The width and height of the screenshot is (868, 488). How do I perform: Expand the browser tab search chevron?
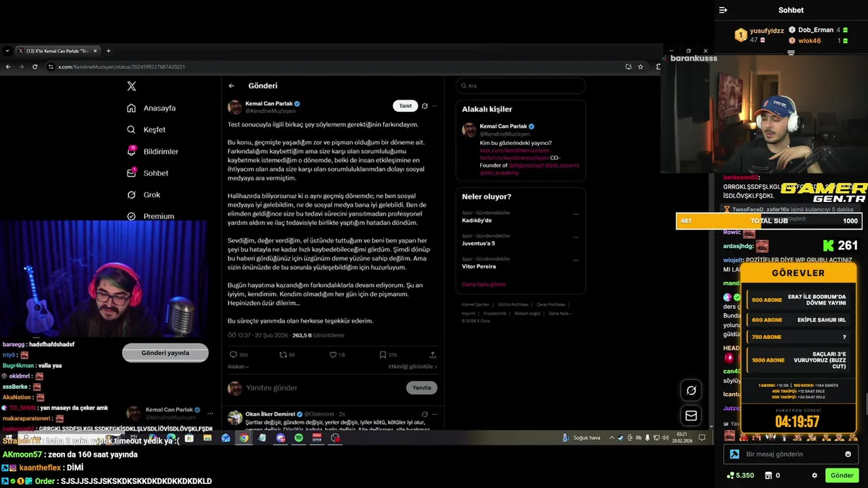click(7, 51)
